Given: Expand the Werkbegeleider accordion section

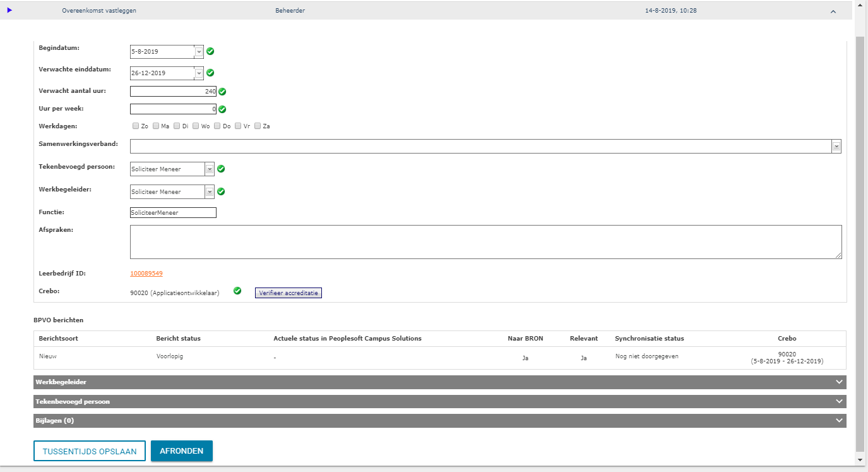Looking at the screenshot, I should (439, 382).
